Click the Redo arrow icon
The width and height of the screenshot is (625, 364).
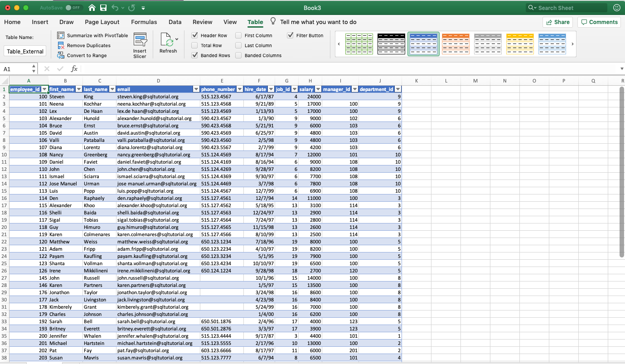[x=131, y=8]
